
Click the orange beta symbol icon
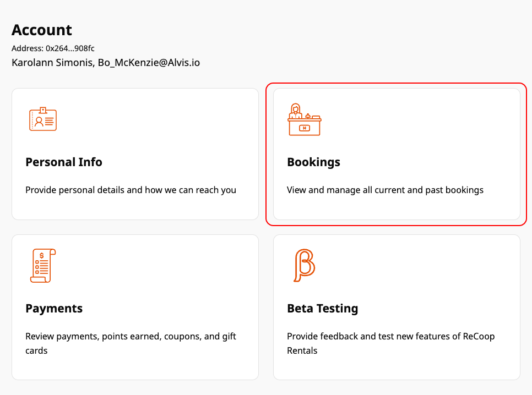[305, 265]
